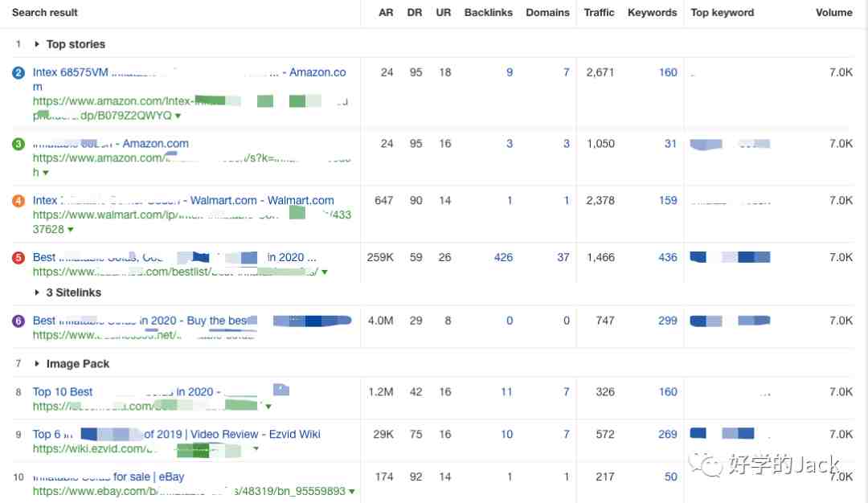Open the Ezvid Wiki video review result
This screenshot has width=868, height=503.
(176, 435)
